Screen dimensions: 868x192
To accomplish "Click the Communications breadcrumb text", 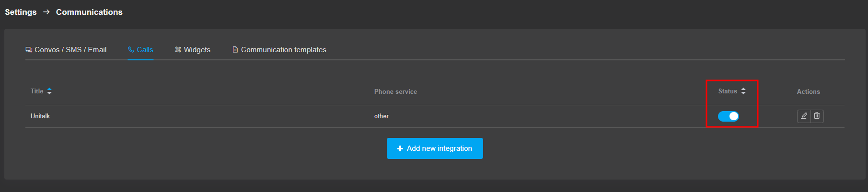I will tap(89, 12).
